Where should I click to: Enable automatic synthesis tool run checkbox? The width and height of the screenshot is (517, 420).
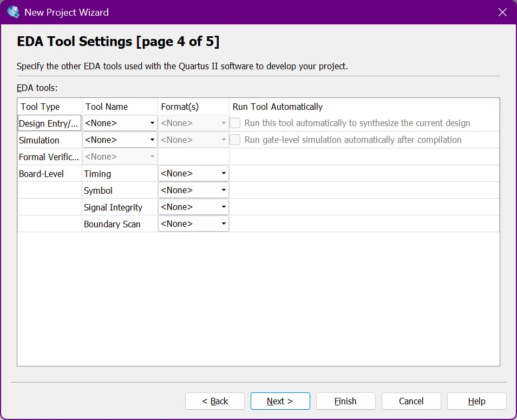click(x=235, y=123)
